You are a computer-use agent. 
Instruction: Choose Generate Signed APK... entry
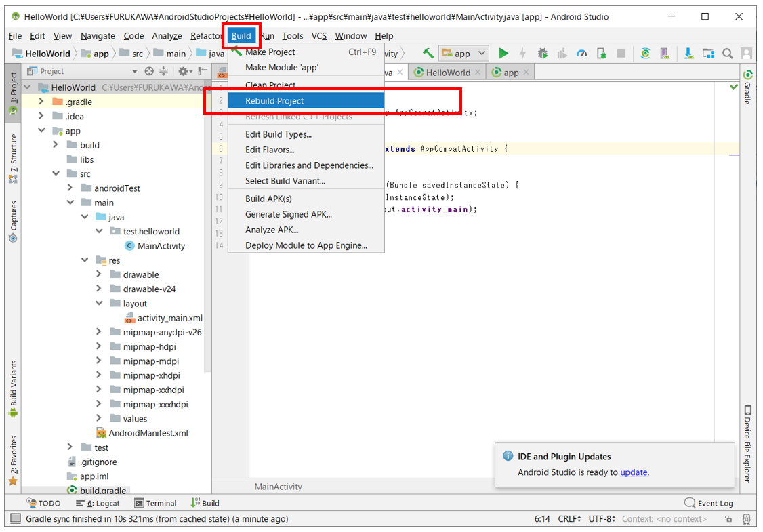tap(306, 214)
